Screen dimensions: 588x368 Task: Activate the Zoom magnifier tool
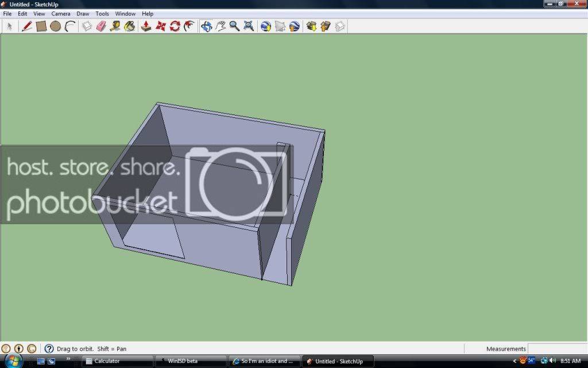point(234,26)
